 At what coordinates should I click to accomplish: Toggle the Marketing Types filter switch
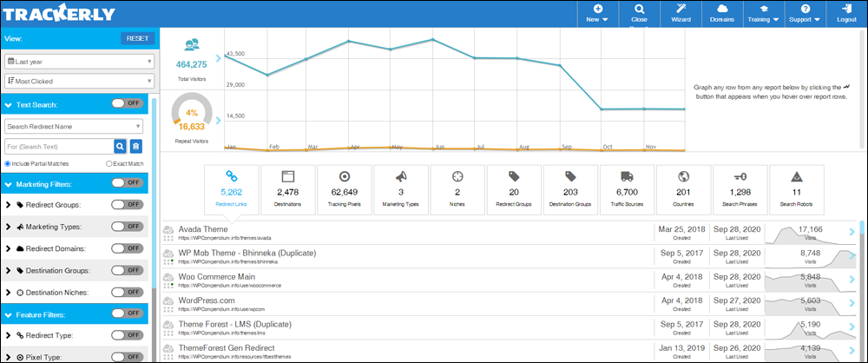coord(128,226)
